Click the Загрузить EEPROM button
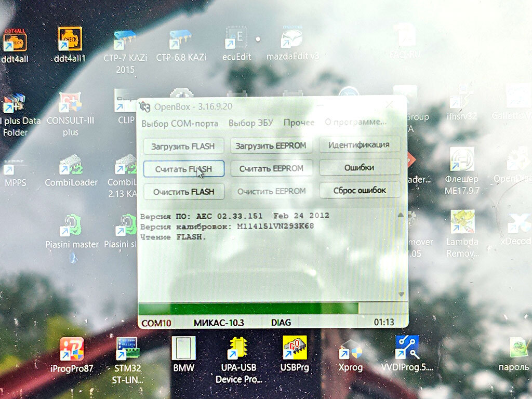The width and height of the screenshot is (532, 399). pos(271,145)
